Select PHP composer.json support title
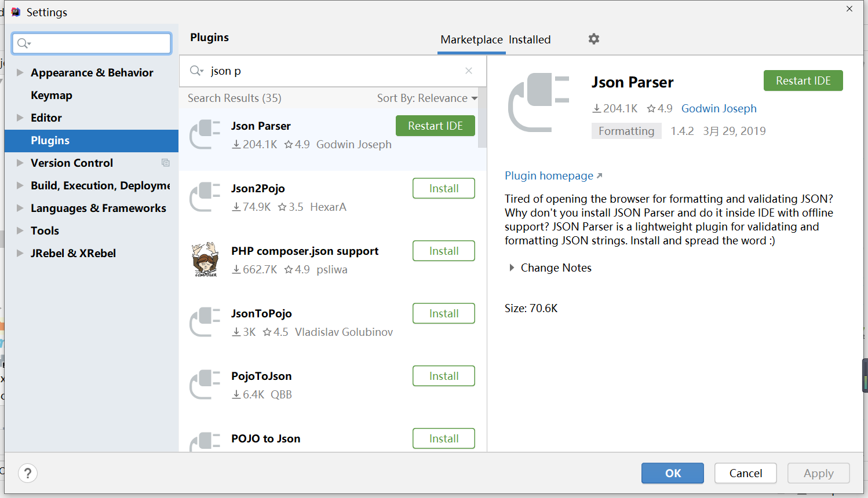 305,251
